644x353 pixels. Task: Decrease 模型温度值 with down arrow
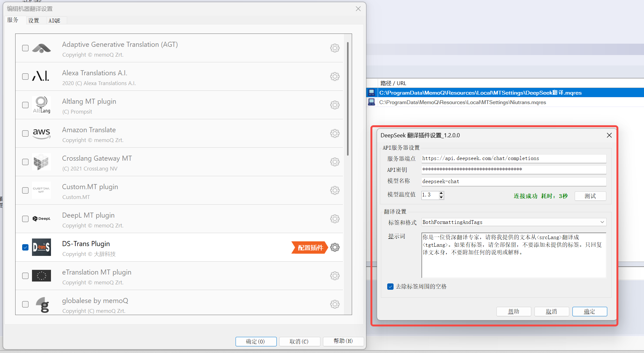[x=441, y=197]
